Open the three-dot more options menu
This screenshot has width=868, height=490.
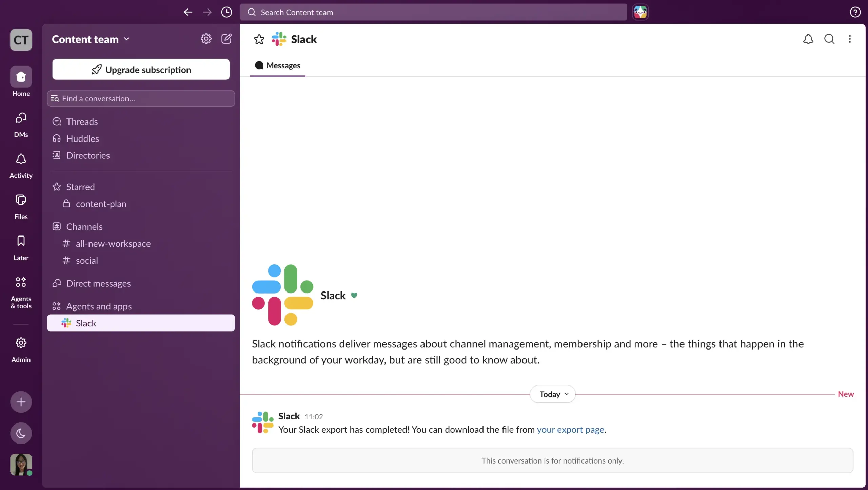coord(850,39)
